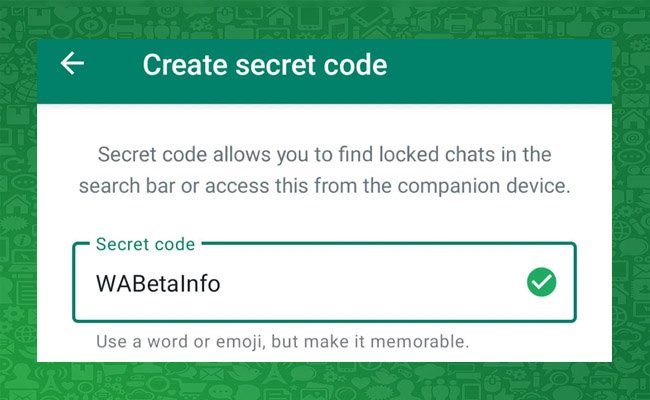Focus the Secret code input field
The width and height of the screenshot is (650, 400).
[324, 282]
